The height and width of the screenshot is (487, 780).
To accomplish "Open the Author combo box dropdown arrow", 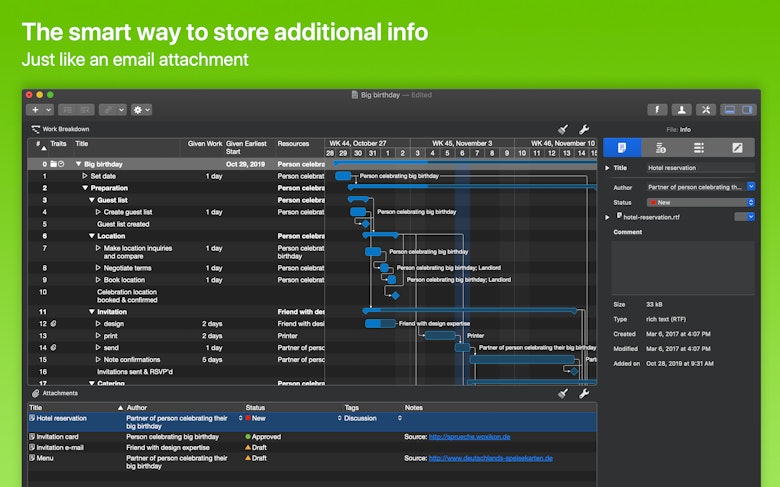I will (751, 187).
